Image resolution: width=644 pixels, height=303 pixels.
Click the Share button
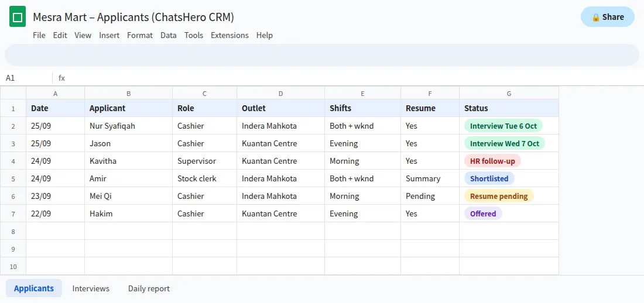(608, 17)
